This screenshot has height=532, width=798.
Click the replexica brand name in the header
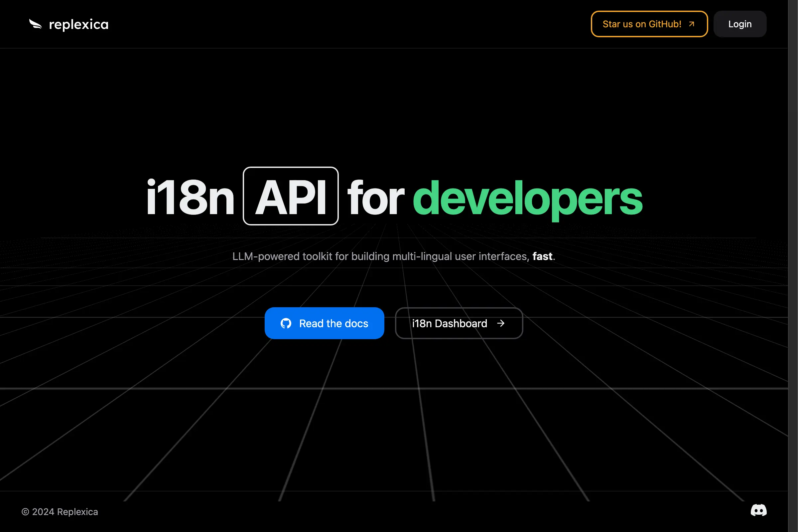coord(79,24)
